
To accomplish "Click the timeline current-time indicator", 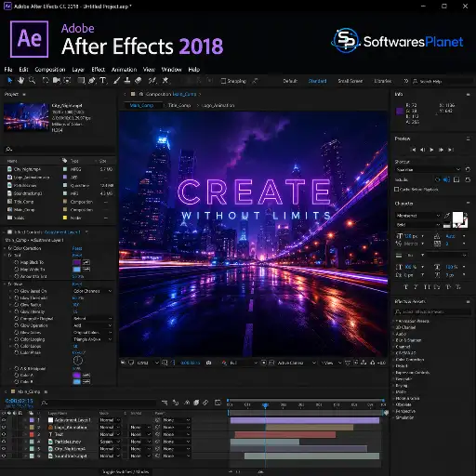I will (x=265, y=405).
